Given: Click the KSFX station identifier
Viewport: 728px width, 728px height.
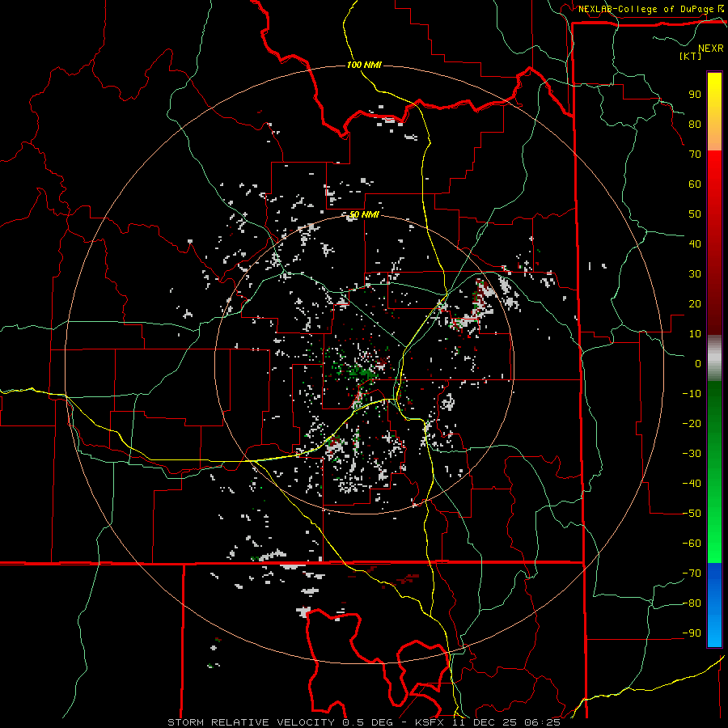Looking at the screenshot, I should point(430,722).
